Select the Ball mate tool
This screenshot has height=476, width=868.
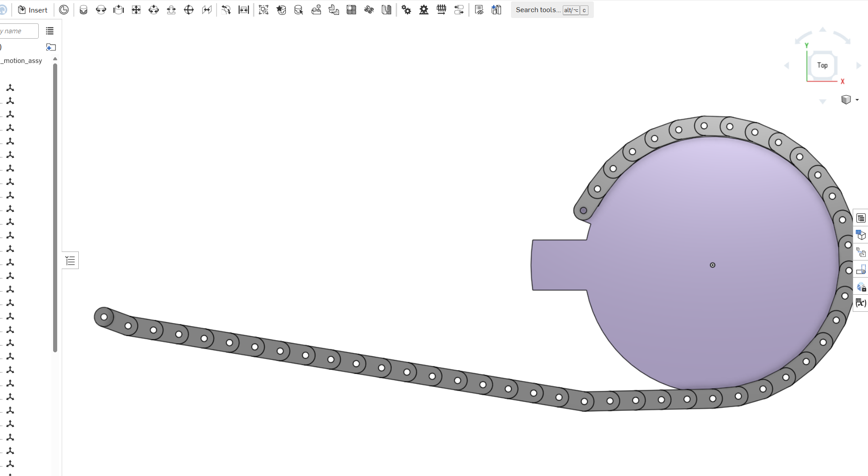pos(189,9)
